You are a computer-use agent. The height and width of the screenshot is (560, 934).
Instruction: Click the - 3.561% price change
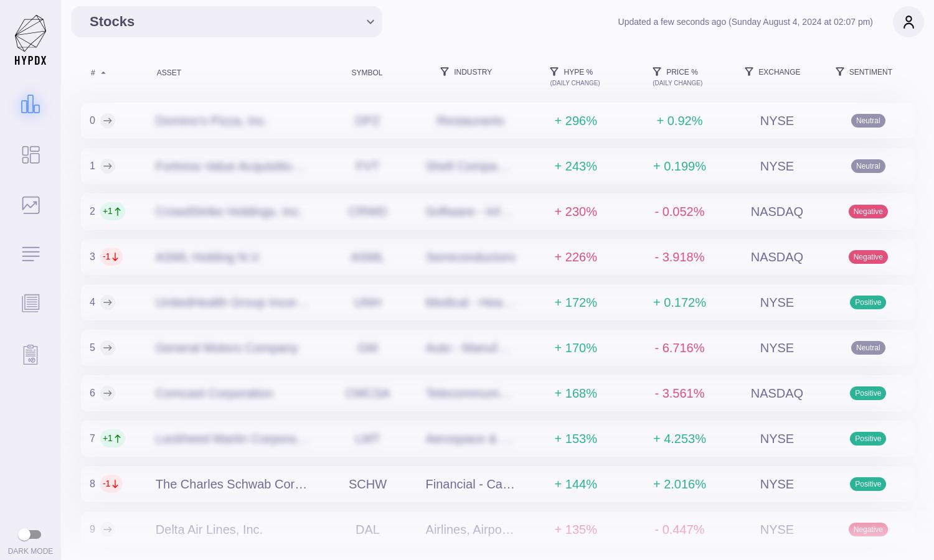point(679,393)
